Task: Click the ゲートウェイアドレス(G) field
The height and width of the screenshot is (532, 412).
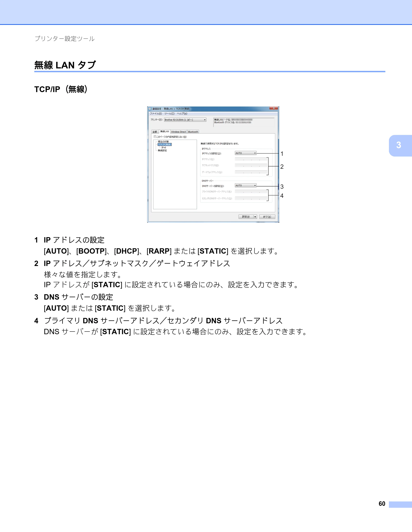Action: click(x=251, y=172)
